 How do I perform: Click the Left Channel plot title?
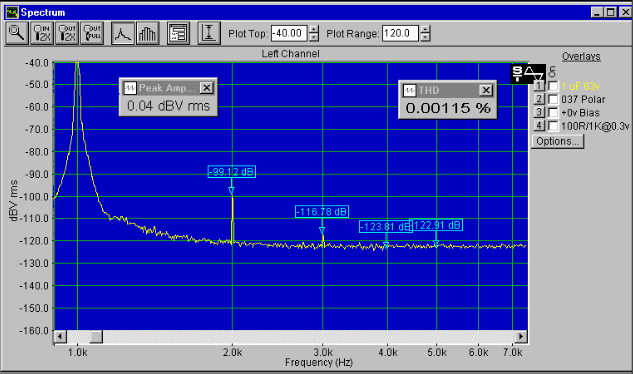pyautogui.click(x=290, y=54)
